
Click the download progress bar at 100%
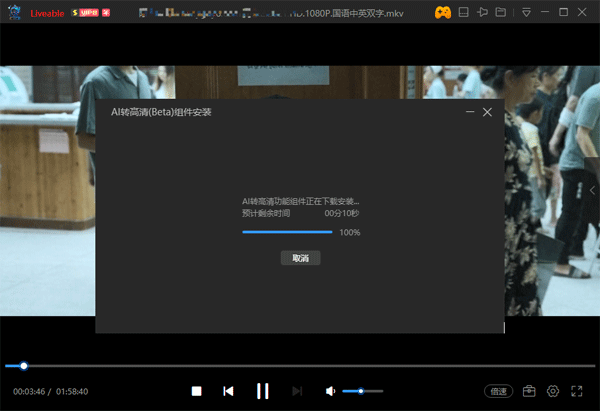click(x=287, y=232)
